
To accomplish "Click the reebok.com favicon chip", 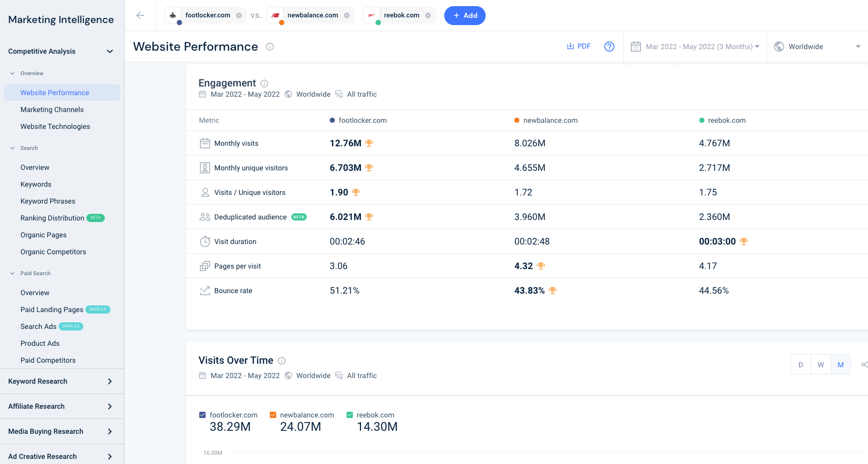I will tap(372, 15).
